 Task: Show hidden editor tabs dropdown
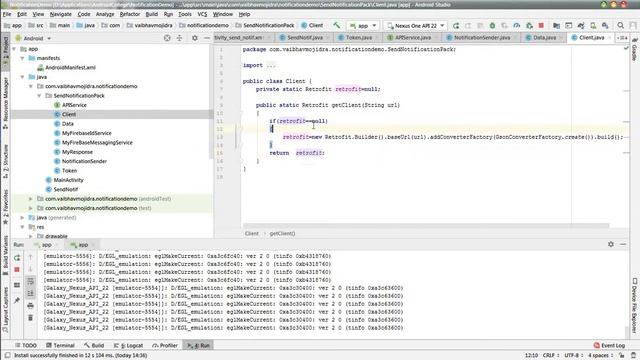pos(622,38)
